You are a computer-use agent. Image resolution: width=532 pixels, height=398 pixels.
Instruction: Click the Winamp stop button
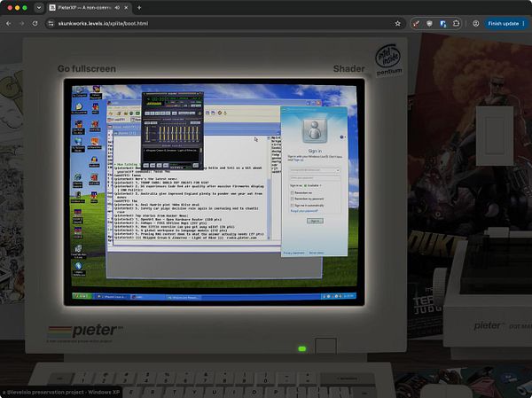pos(162,113)
